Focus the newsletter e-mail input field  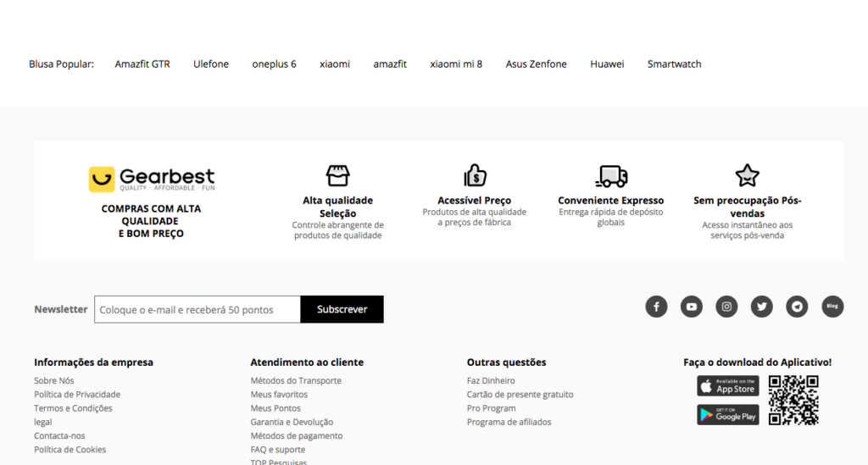tap(198, 309)
